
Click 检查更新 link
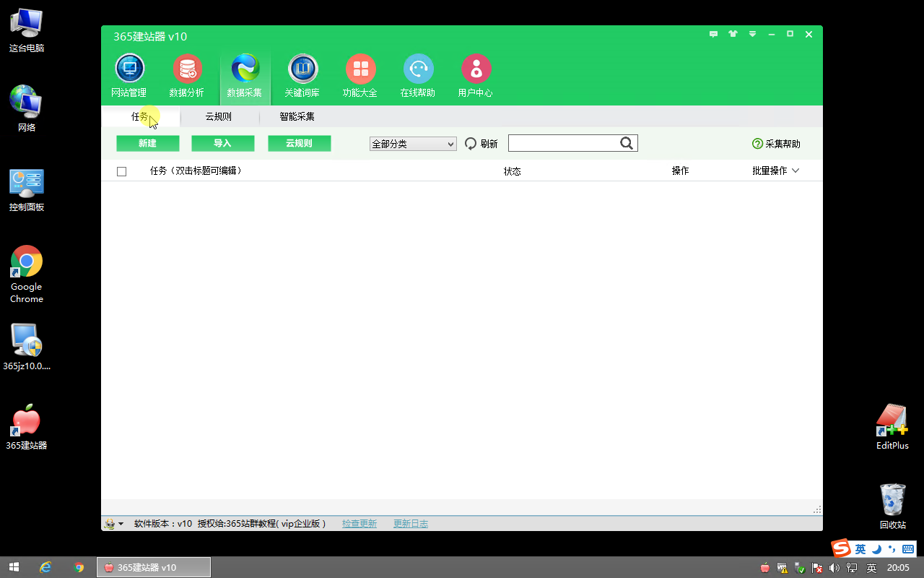click(359, 524)
